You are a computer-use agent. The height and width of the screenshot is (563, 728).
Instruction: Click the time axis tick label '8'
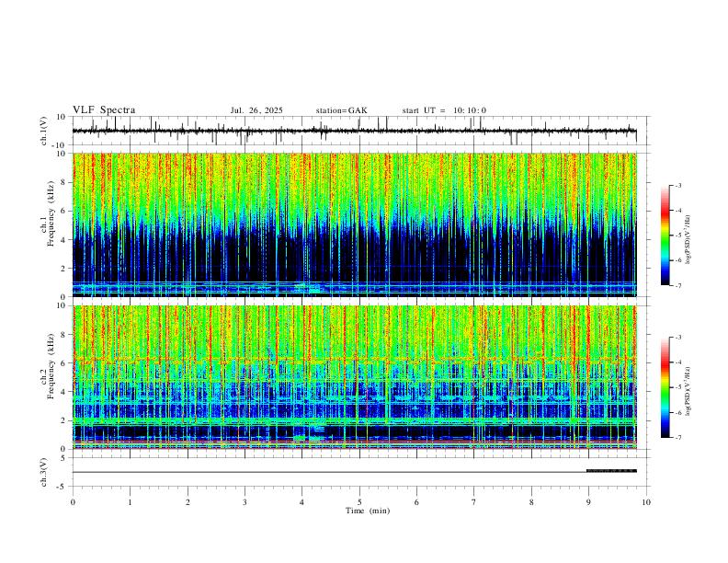click(531, 502)
